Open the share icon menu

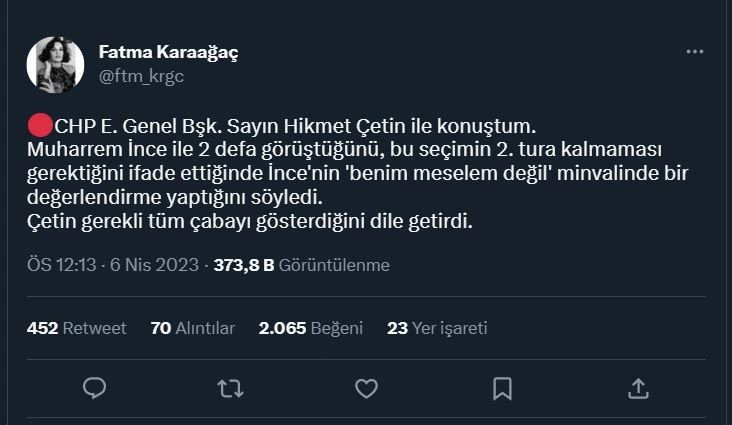pyautogui.click(x=638, y=388)
